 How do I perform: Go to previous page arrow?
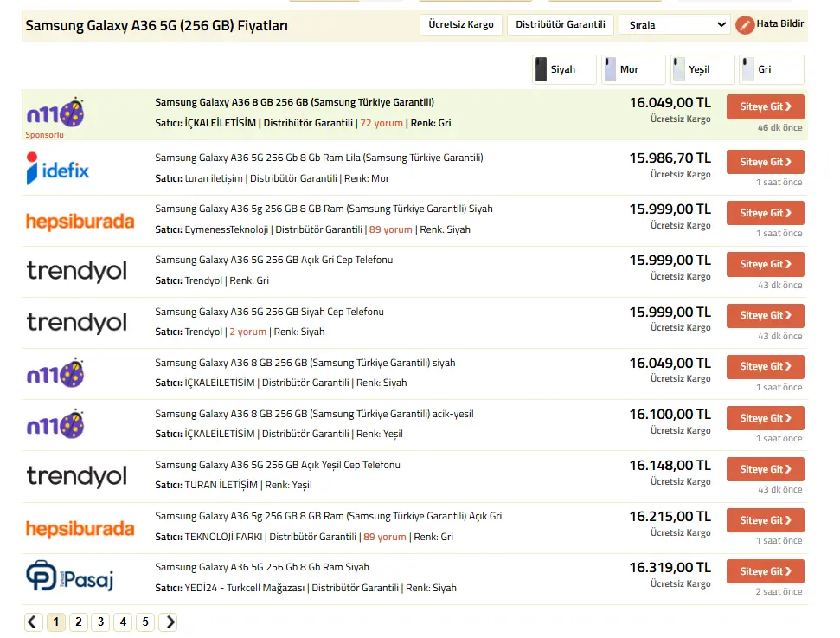(x=33, y=622)
